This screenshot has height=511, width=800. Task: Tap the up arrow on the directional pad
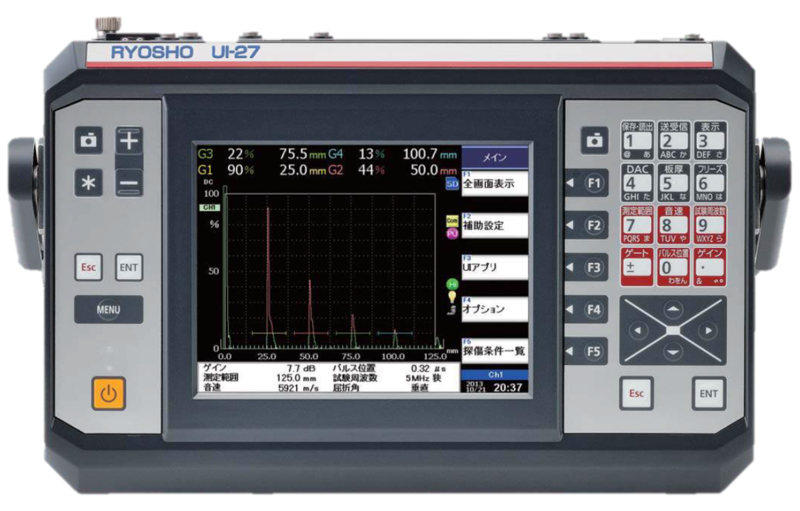tap(673, 310)
